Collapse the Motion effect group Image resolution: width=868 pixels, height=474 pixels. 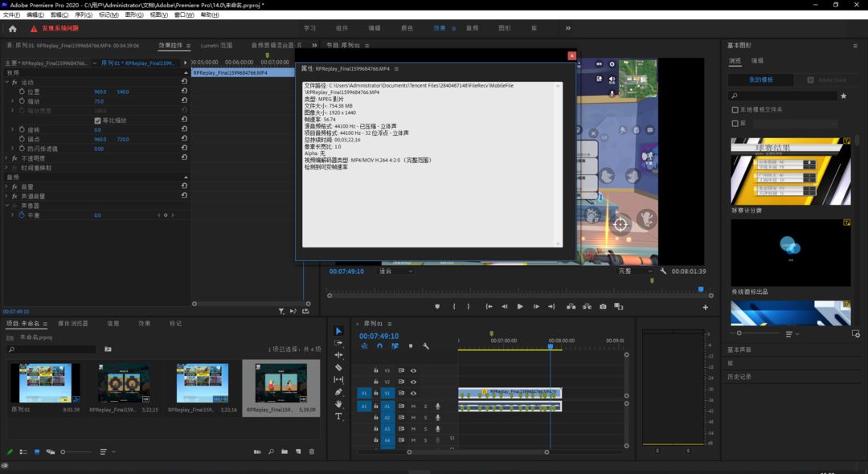tap(6, 82)
